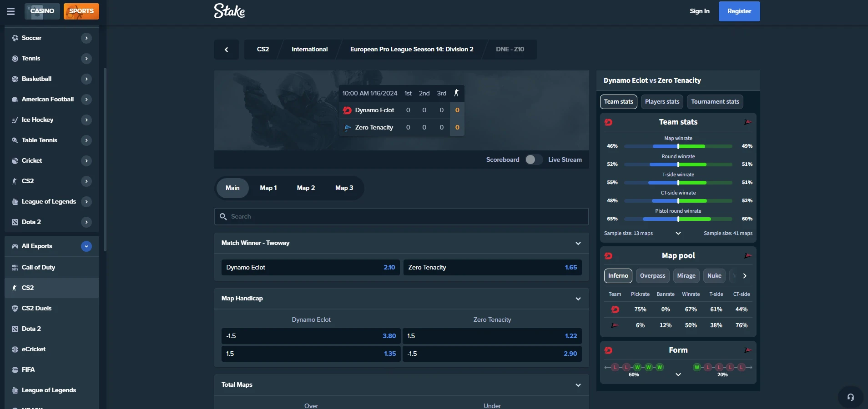Click the Sign In link

coord(699,11)
